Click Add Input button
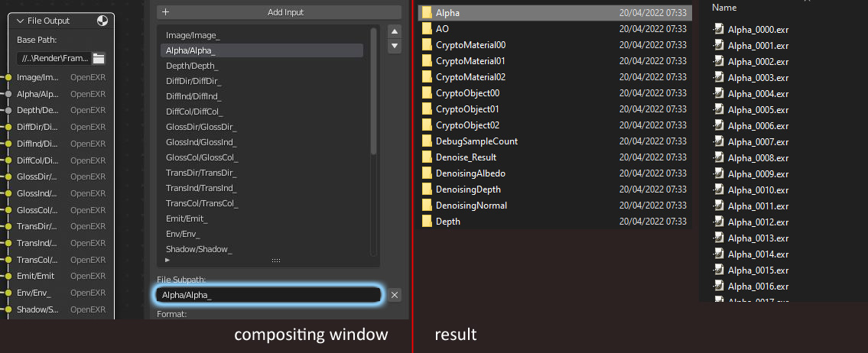The width and height of the screenshot is (868, 353). [279, 12]
